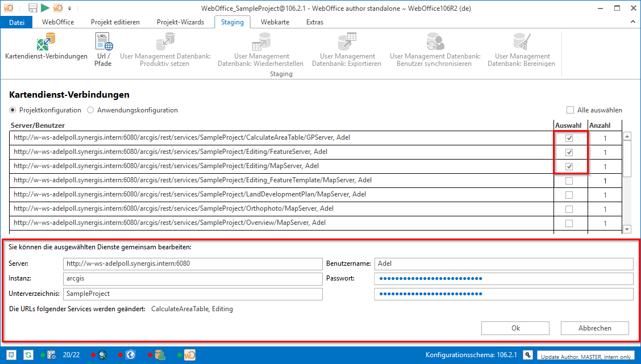Click the save disk icon in title bar
This screenshot has height=364, width=641.
tap(33, 8)
